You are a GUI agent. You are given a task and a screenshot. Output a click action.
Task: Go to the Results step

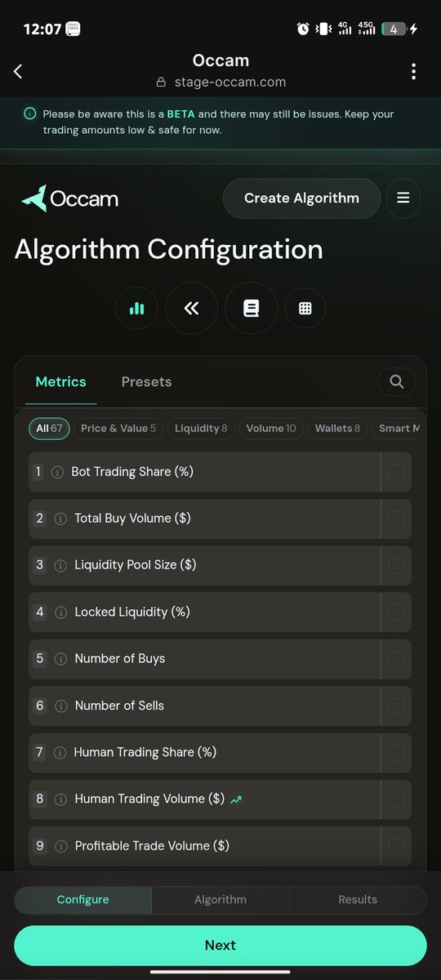(x=358, y=900)
